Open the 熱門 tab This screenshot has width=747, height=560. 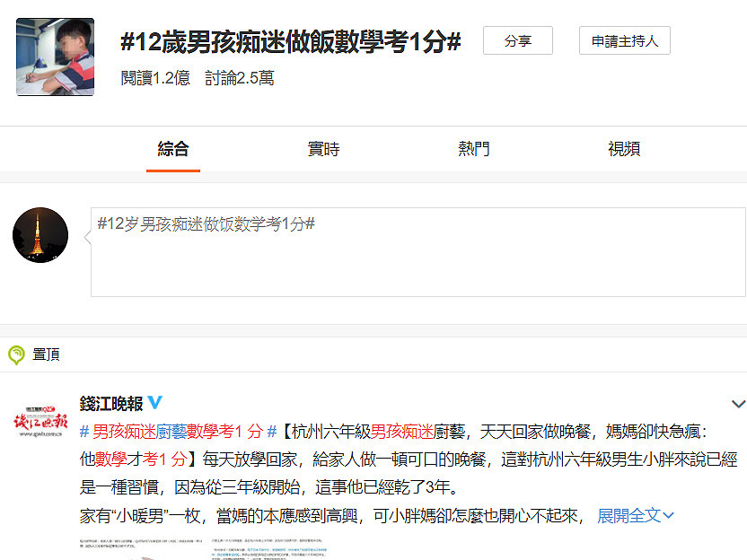click(x=473, y=149)
